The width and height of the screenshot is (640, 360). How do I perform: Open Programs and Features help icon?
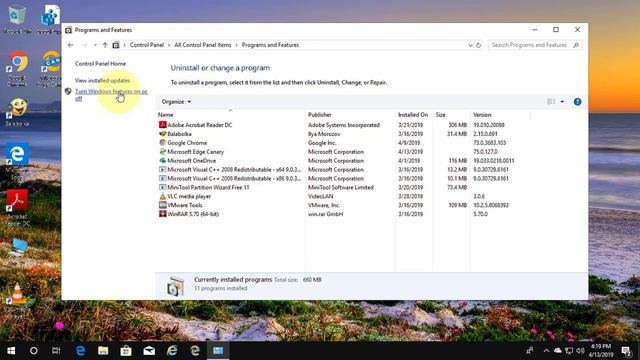577,102
